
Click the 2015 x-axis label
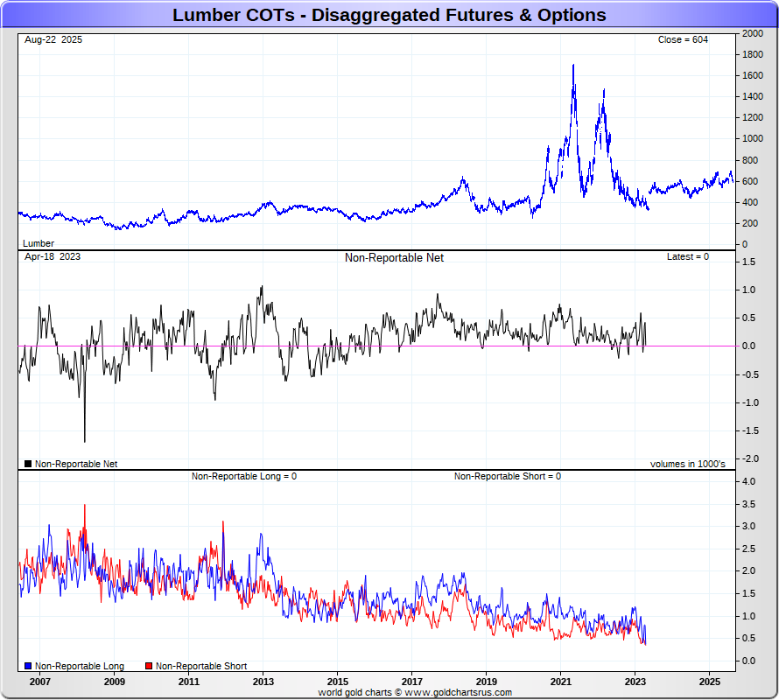(337, 682)
